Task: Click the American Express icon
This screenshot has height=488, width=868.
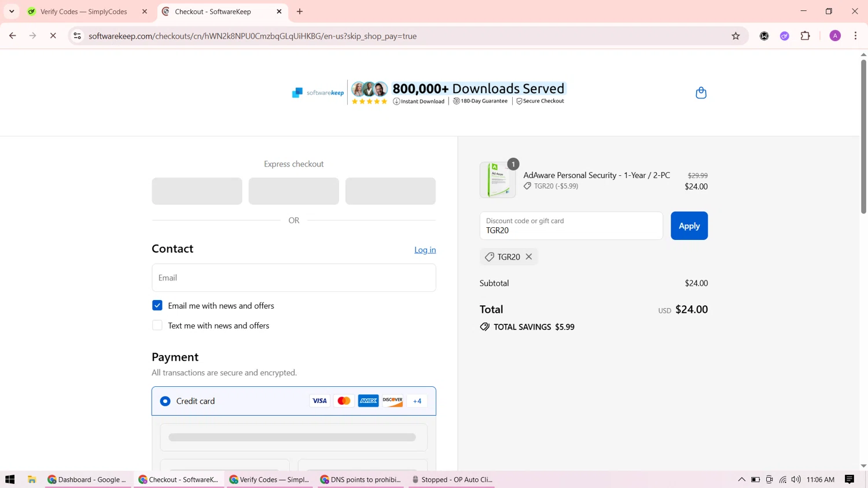Action: click(368, 401)
